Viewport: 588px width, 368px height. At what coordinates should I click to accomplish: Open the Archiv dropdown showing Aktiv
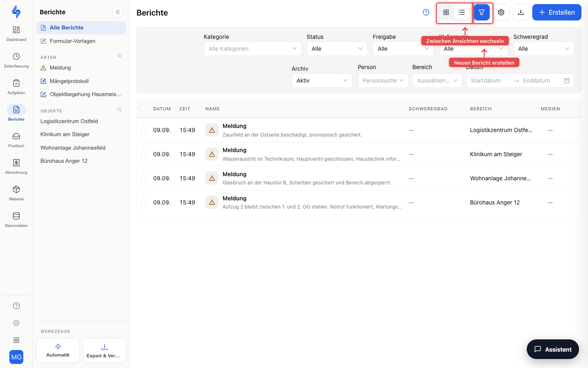click(322, 81)
